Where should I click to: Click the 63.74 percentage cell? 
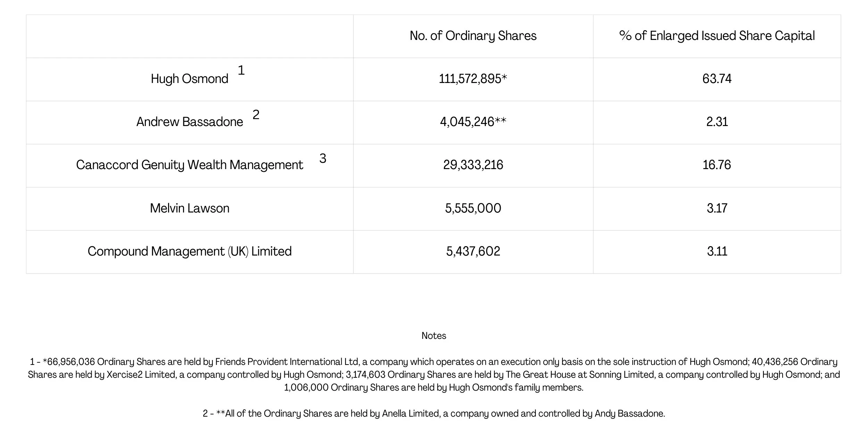tap(717, 79)
